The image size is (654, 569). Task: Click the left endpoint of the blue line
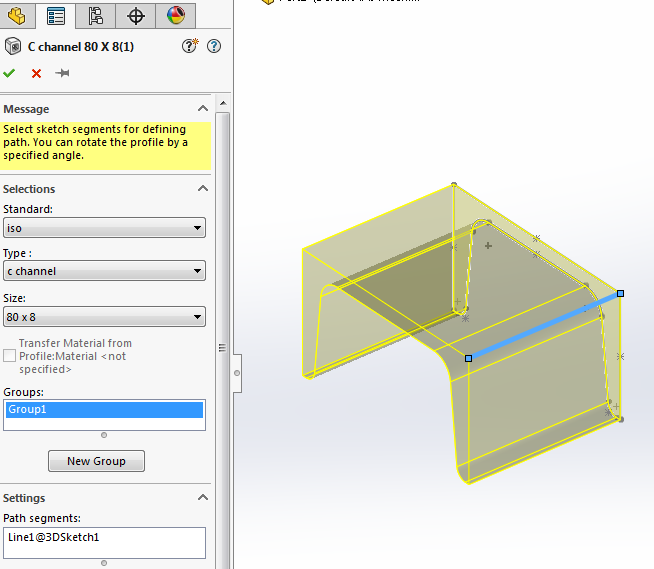tap(468, 358)
